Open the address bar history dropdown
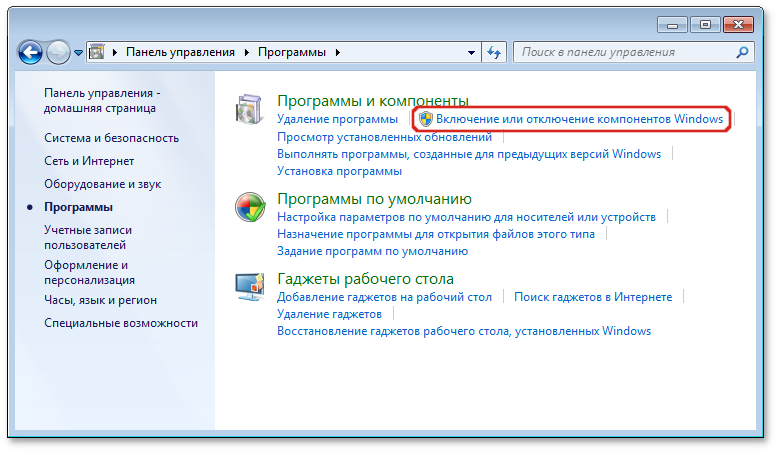Viewport: 777px width, 452px height. [471, 53]
